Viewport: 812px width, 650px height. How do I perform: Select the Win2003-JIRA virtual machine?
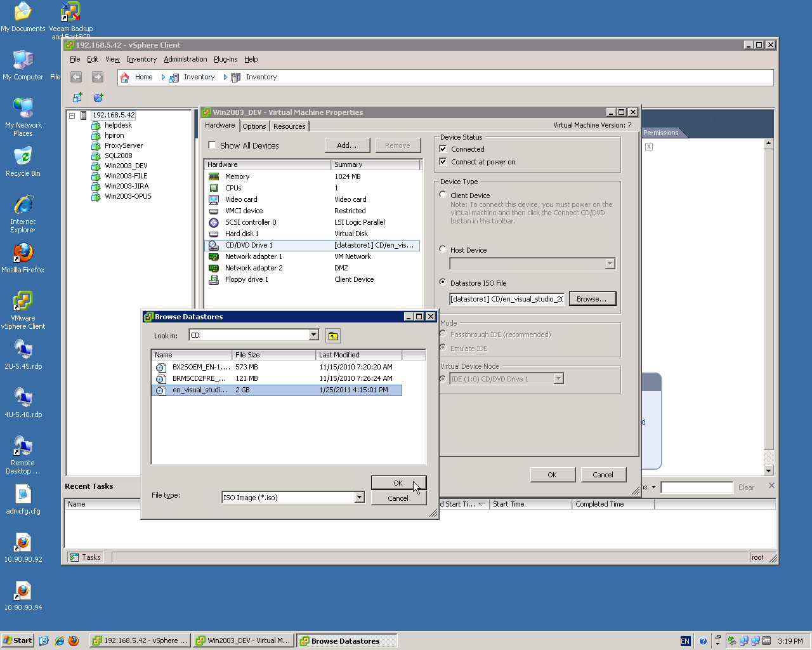tap(127, 186)
